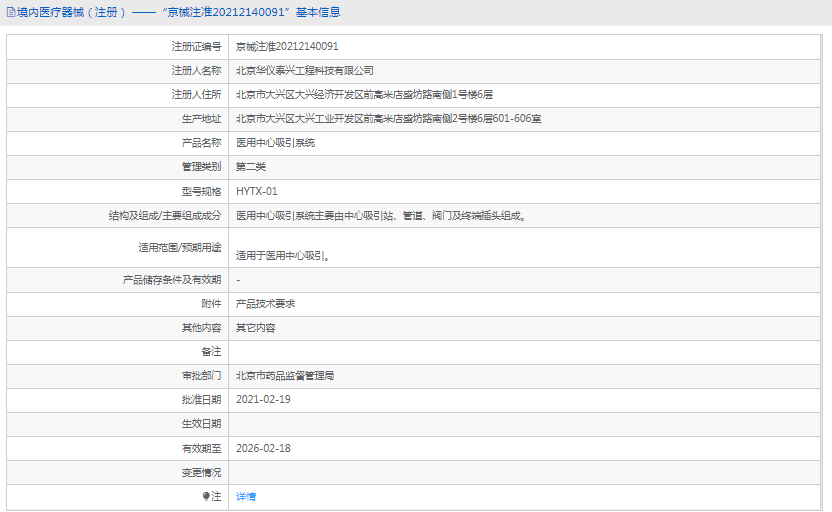The height and width of the screenshot is (512, 832).
Task: Open the 详情 link in the 注 row
Action: point(246,497)
